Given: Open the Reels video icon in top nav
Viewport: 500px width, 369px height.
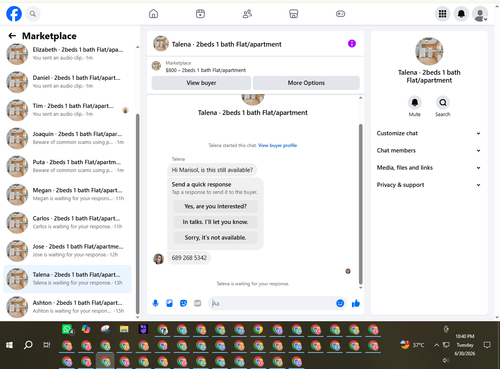Looking at the screenshot, I should [x=200, y=14].
